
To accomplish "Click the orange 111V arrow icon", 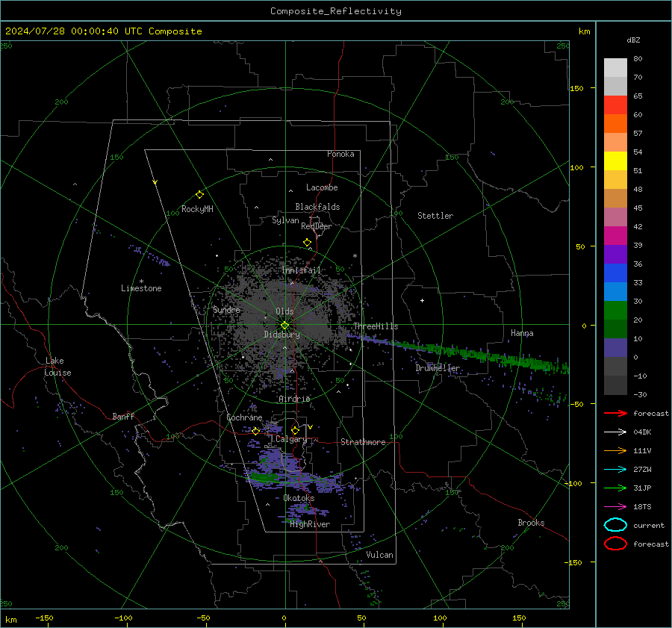I will point(615,450).
